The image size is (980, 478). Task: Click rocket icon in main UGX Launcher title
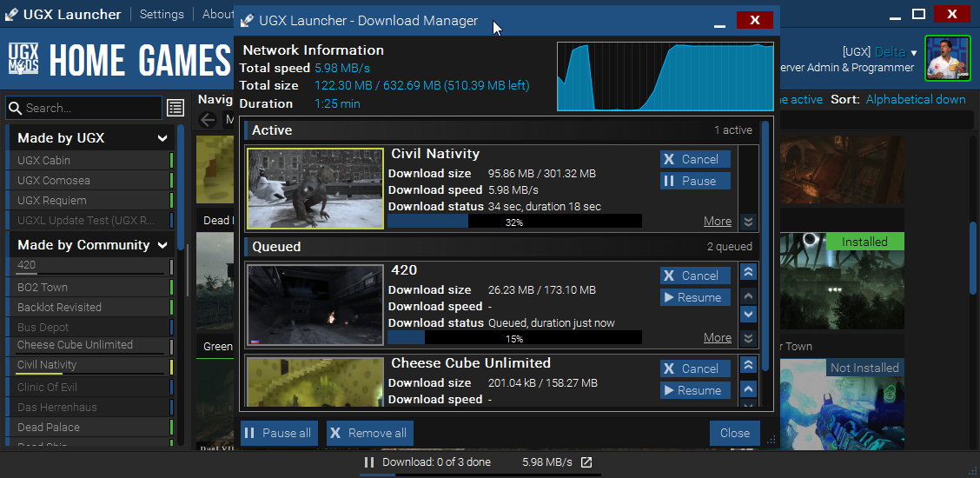(x=10, y=15)
